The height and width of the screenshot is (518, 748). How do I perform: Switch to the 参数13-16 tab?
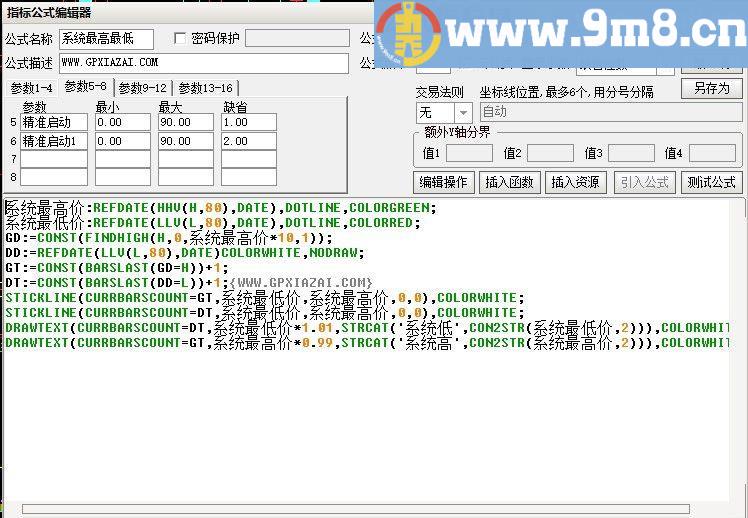(x=206, y=88)
